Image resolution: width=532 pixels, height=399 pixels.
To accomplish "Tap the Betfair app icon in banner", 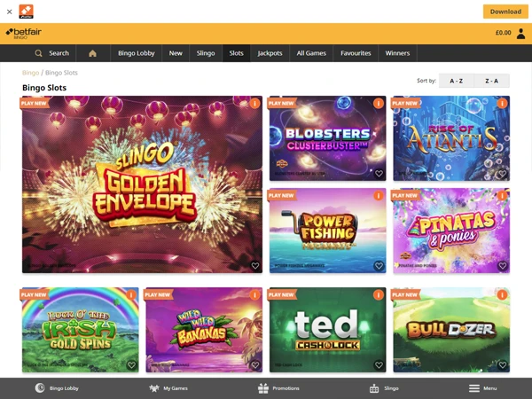I will click(x=26, y=12).
